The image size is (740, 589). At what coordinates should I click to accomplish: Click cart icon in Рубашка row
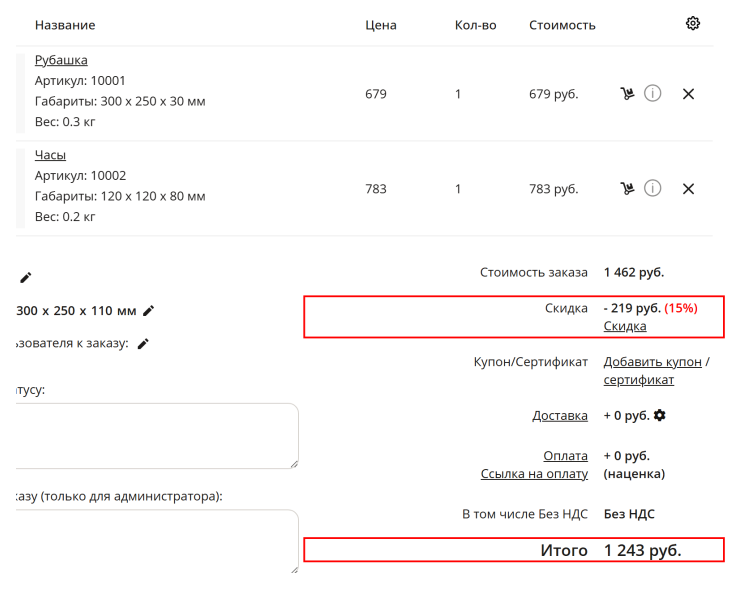(627, 93)
